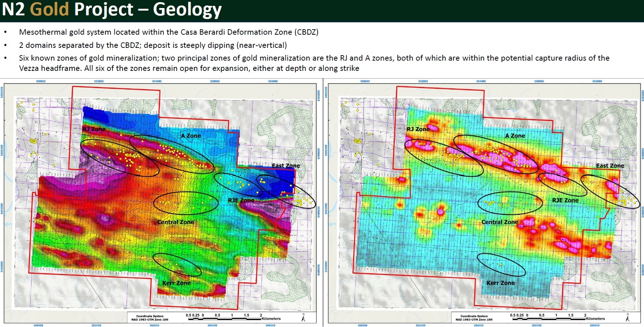Click RJE Zone label on right map

point(565,200)
